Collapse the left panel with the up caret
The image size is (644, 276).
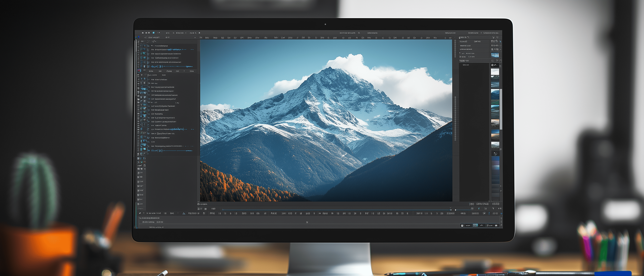[x=195, y=38]
